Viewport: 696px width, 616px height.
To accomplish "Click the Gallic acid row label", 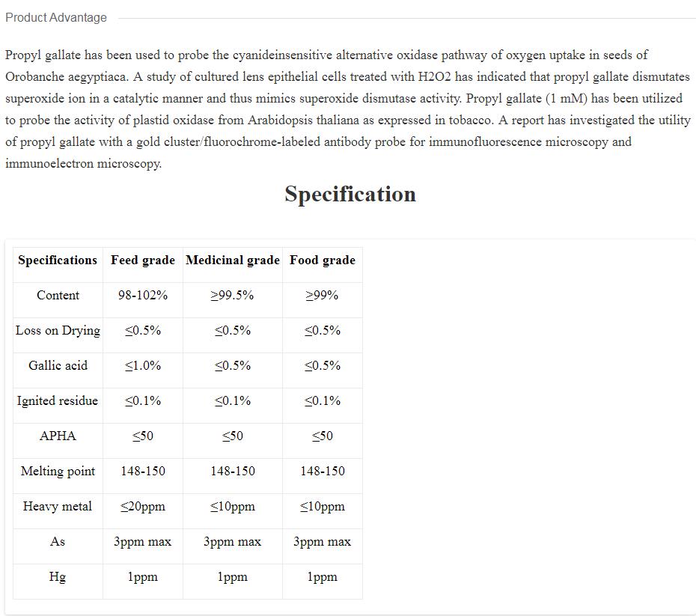I will point(58,366).
